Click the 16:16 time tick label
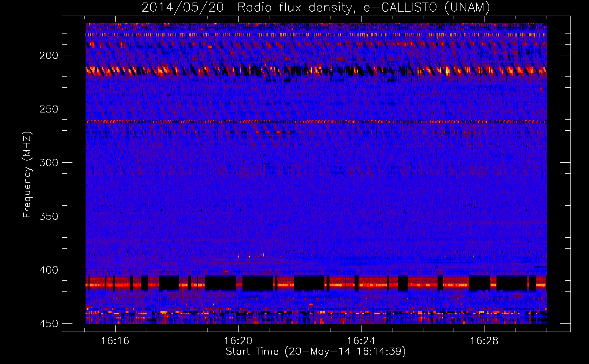This screenshot has height=364, width=589. tap(115, 341)
